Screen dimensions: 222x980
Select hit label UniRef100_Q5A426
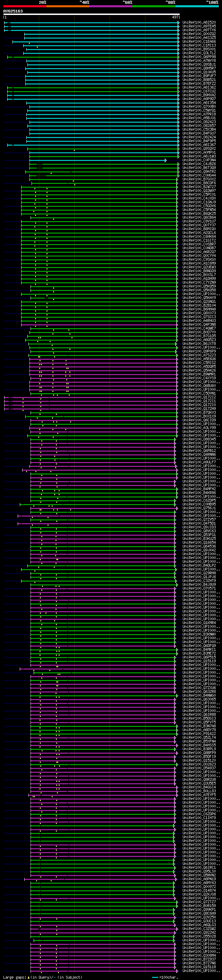(x=199, y=370)
